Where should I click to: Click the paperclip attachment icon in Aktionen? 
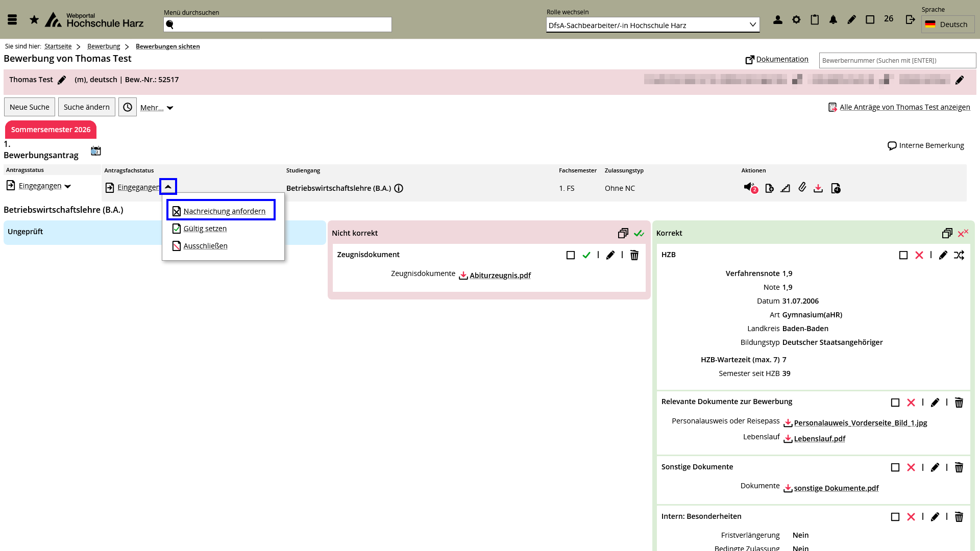[802, 187]
